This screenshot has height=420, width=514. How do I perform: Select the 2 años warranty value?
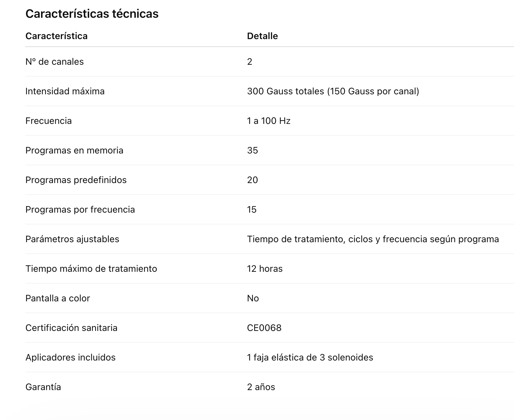(x=261, y=387)
